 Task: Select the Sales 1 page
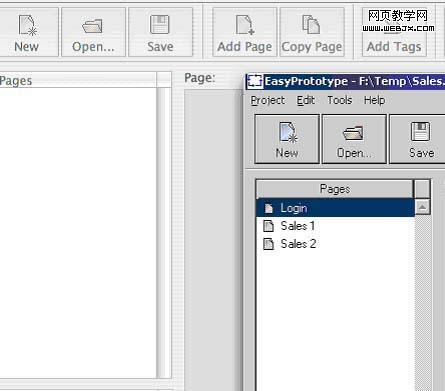pos(335,226)
